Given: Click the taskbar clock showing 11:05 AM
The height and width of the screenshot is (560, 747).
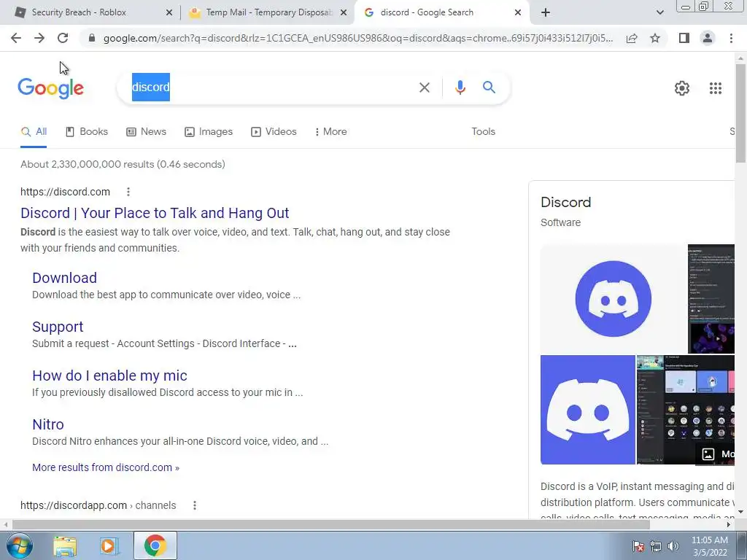Looking at the screenshot, I should tap(709, 546).
